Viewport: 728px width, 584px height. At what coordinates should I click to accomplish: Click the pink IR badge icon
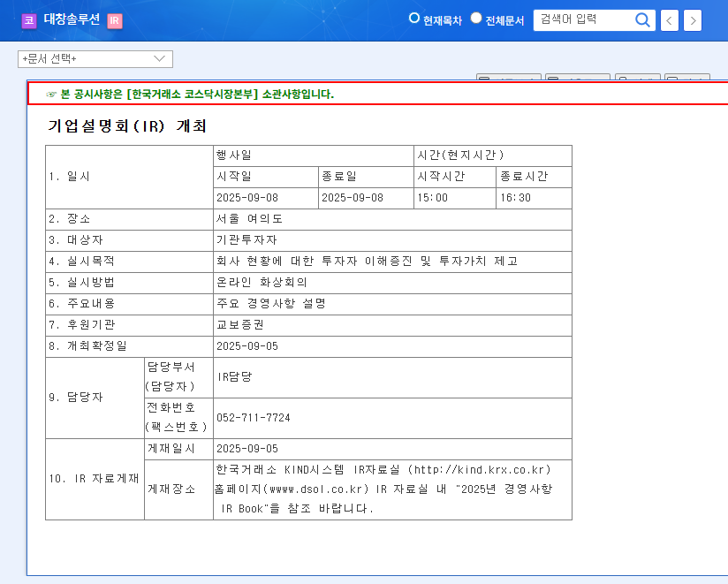pos(115,21)
